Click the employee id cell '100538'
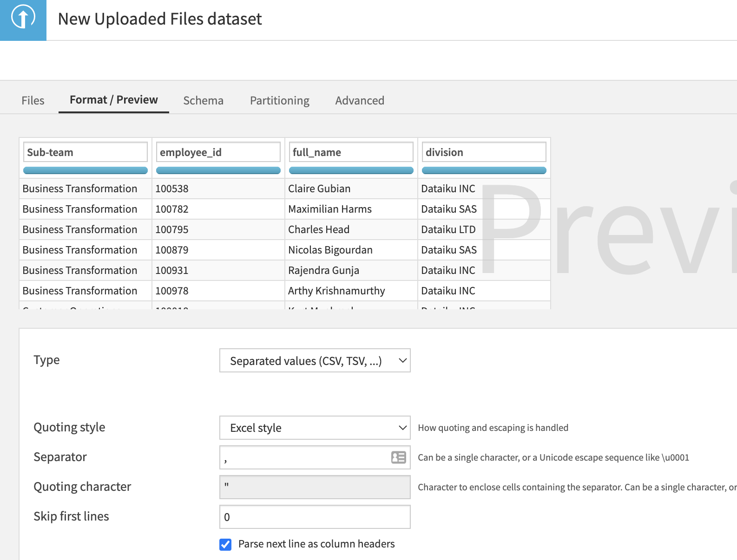The height and width of the screenshot is (560, 737). point(218,189)
